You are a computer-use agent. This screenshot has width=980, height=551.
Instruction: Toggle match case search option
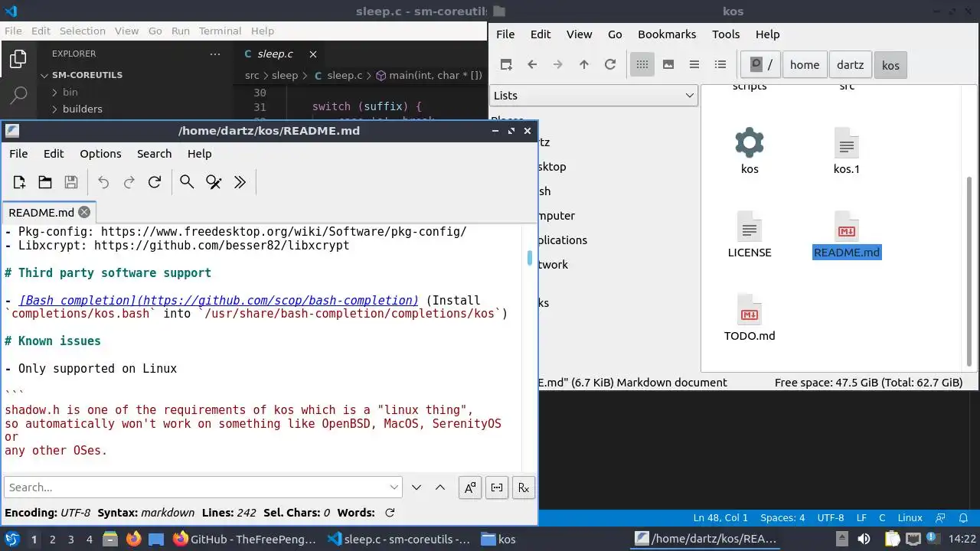(470, 487)
